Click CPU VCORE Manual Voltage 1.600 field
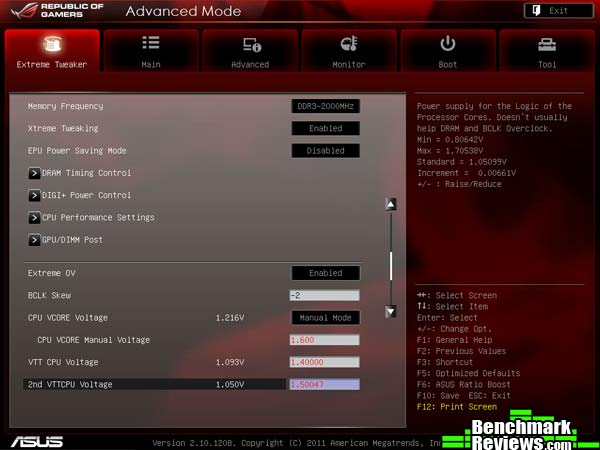Screen dimensions: 600x450 pyautogui.click(x=324, y=340)
